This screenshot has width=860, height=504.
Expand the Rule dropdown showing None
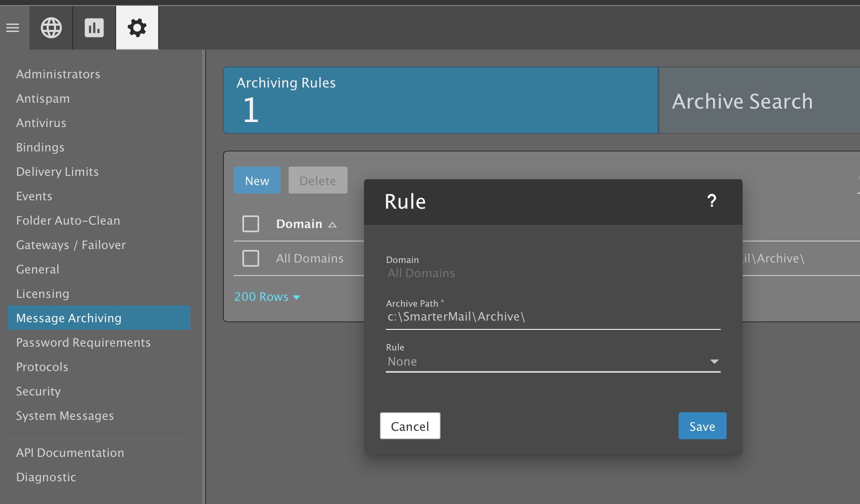[x=547, y=361]
